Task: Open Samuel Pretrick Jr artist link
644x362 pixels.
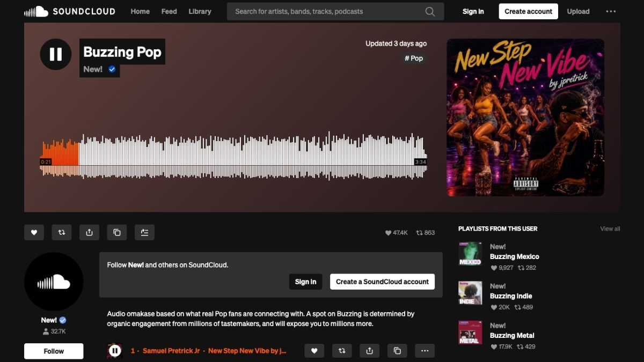Action: pos(171,351)
